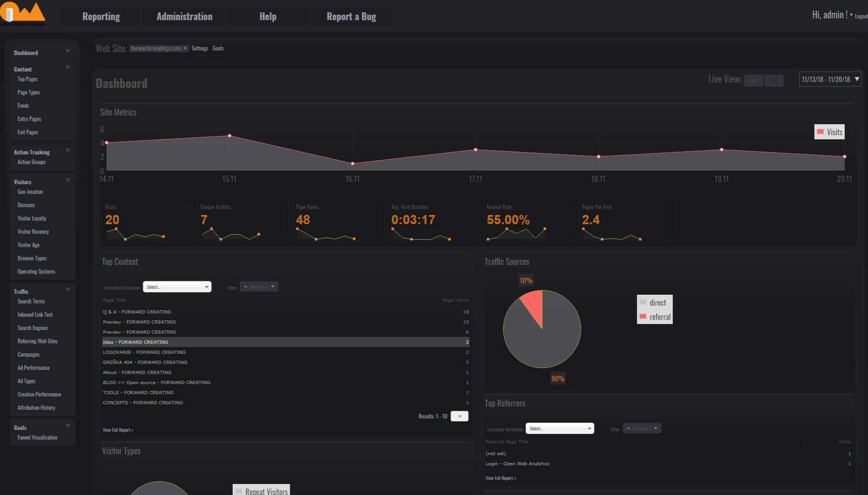868x495 pixels.
Task: Click the Page Views 48 metric box
Action: (x=338, y=220)
